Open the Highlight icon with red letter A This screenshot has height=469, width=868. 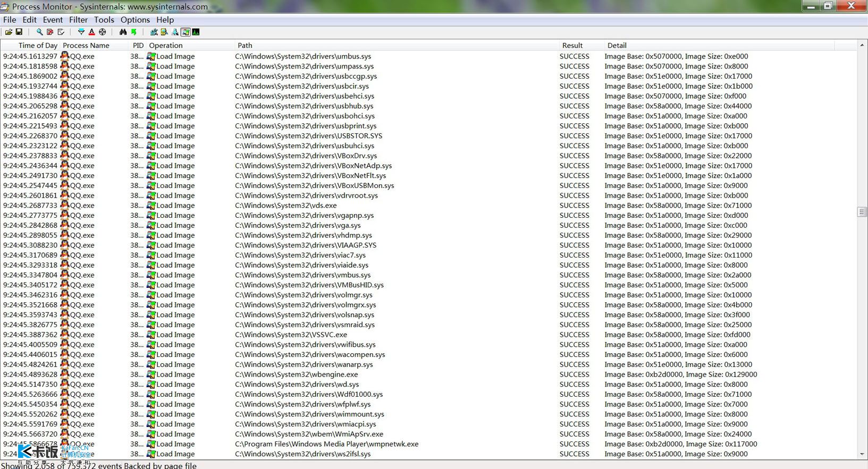(x=91, y=32)
